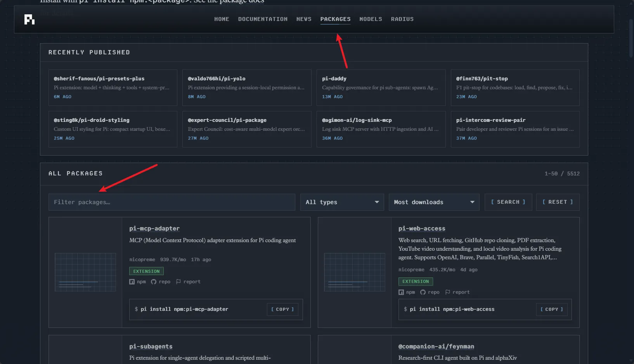Focus the Filter packages input field
Viewport: 634px width, 364px height.
[x=171, y=202]
